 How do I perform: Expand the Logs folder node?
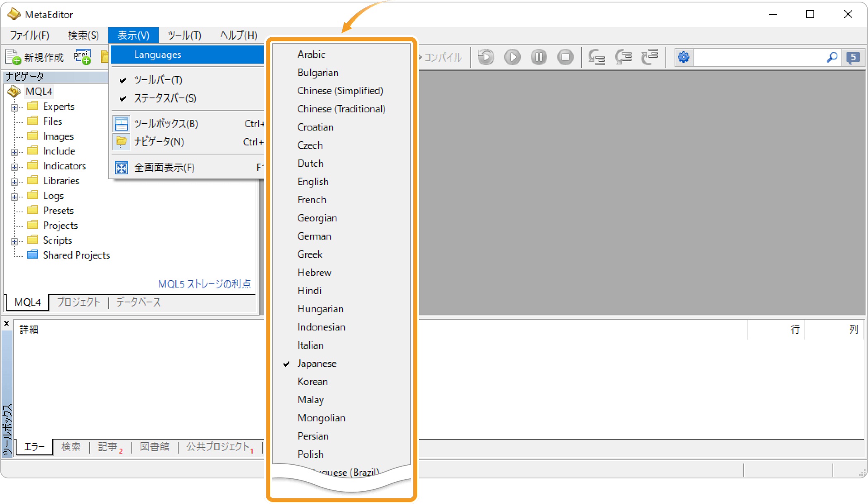[14, 197]
